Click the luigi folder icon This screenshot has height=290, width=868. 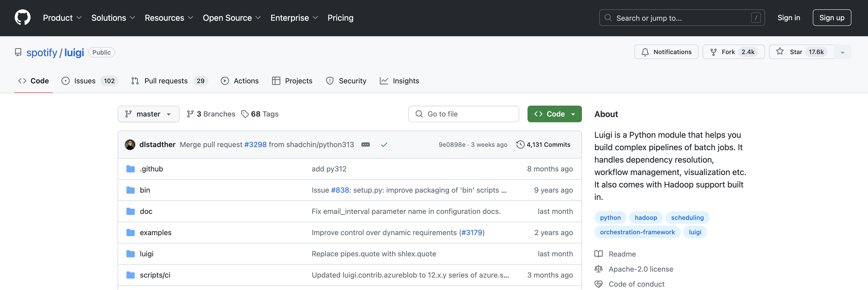(x=130, y=254)
